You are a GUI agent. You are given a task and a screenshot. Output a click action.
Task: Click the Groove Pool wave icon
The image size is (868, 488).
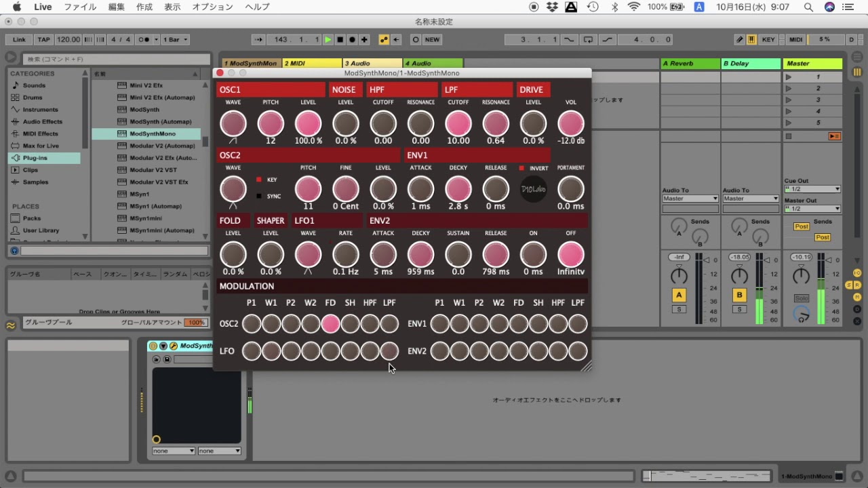(x=11, y=325)
